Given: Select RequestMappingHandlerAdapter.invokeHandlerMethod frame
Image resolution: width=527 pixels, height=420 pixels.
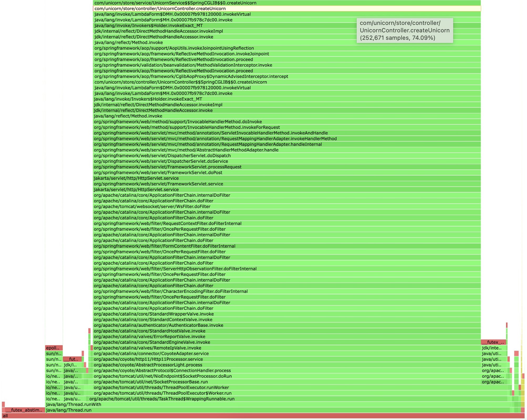Looking at the screenshot, I should (287, 139).
